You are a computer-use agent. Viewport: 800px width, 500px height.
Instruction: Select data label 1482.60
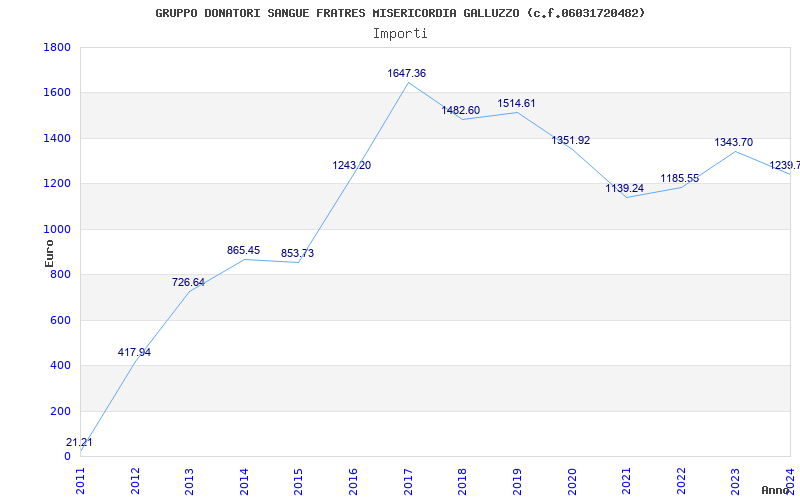tap(461, 110)
